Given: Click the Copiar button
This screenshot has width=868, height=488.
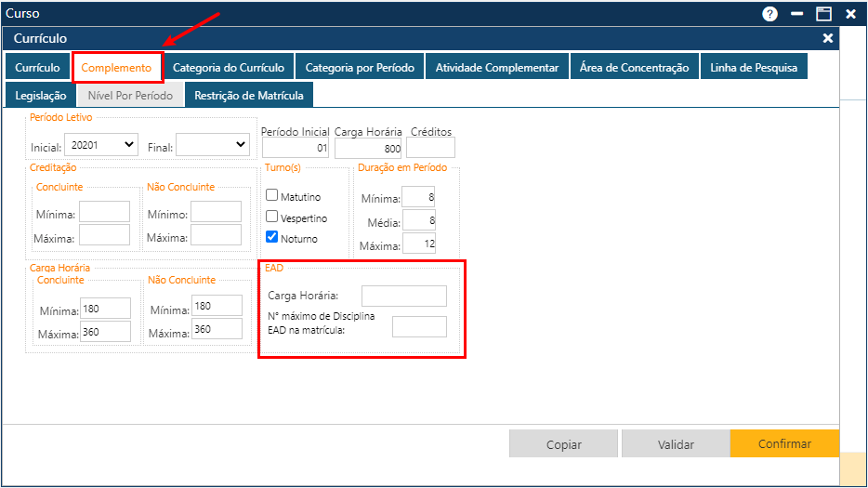Looking at the screenshot, I should click(563, 444).
